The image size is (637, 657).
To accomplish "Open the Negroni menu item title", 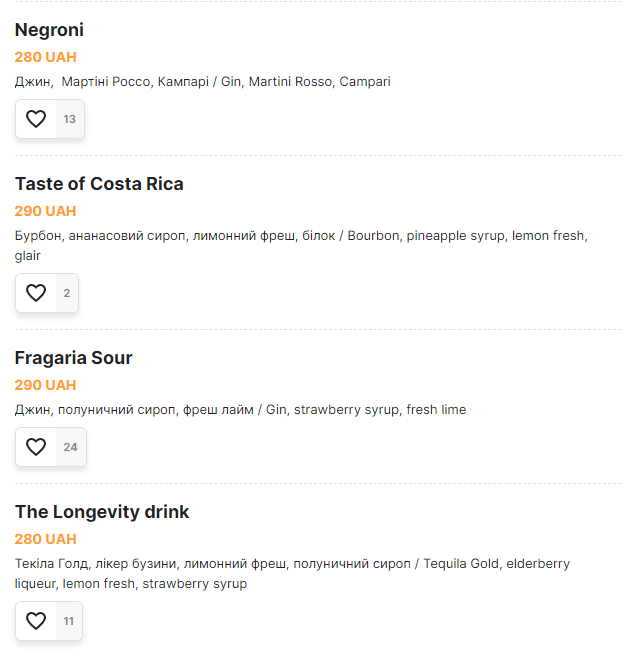I will (49, 31).
